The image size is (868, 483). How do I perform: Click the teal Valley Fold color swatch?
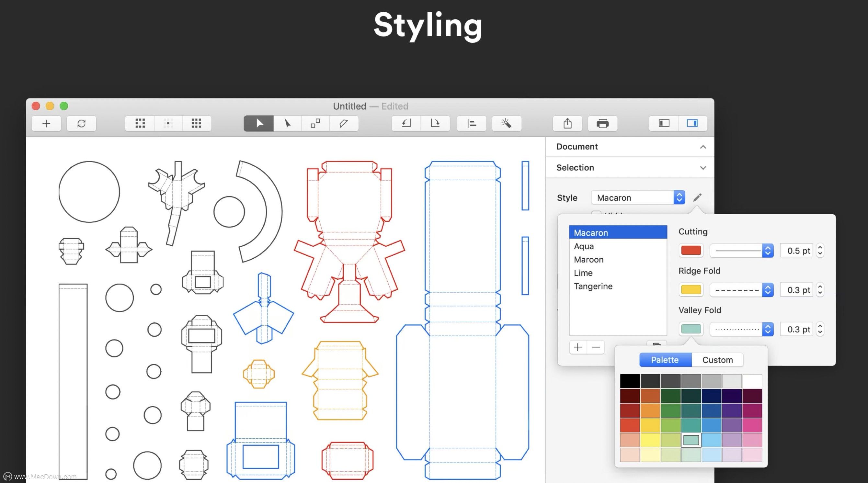(691, 329)
